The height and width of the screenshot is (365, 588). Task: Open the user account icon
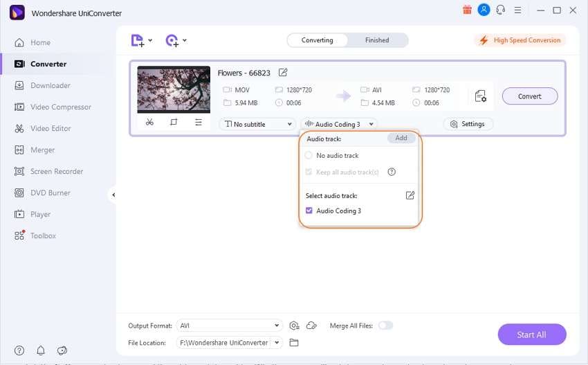tap(484, 10)
